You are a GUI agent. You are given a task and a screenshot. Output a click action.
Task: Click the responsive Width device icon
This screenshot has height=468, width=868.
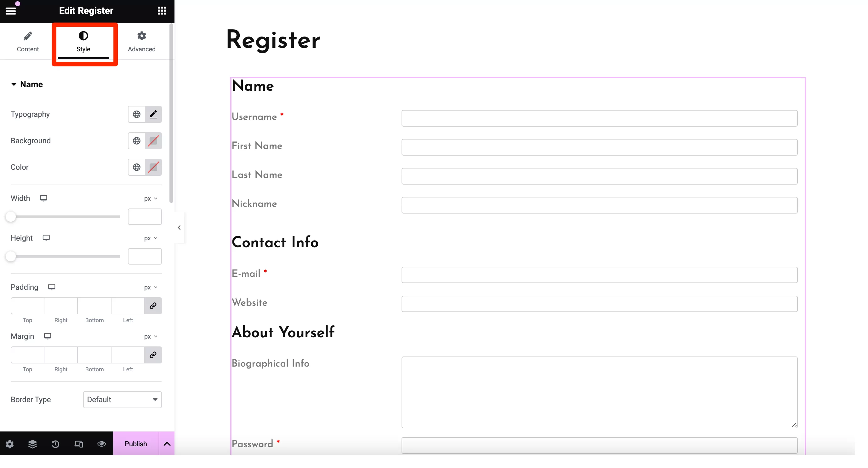43,198
